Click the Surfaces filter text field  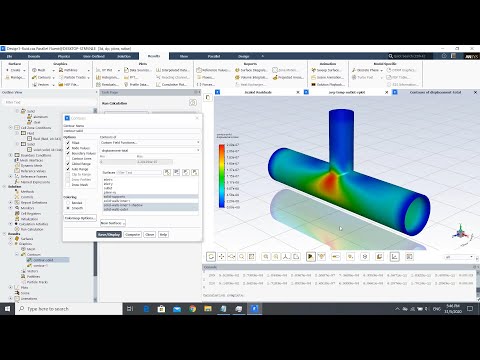pos(139,172)
